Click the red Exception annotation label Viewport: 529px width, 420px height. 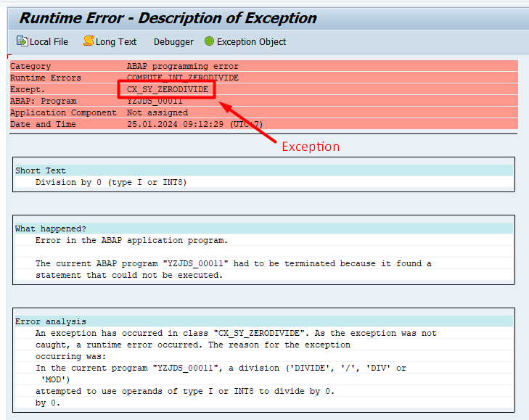pyautogui.click(x=311, y=147)
